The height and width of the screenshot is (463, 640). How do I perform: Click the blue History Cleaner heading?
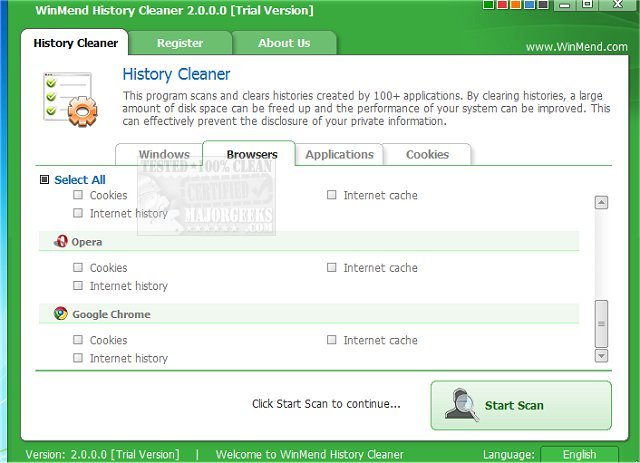tap(176, 74)
